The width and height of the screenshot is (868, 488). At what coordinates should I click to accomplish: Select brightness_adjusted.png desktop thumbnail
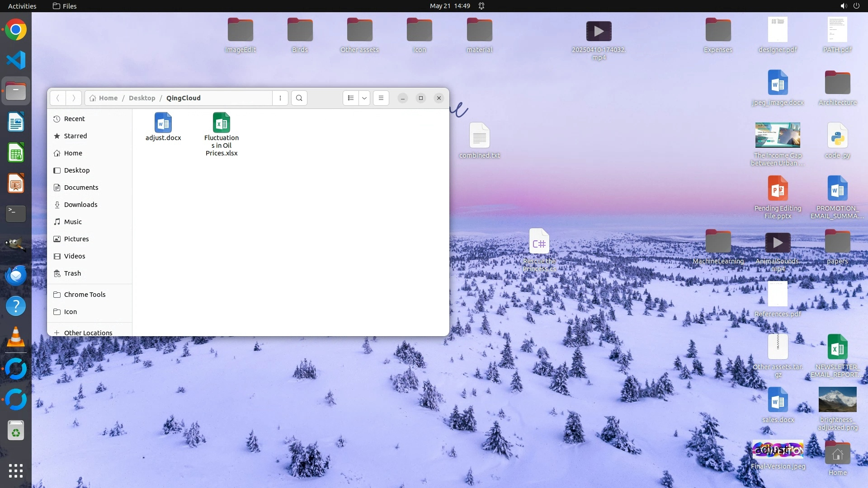pyautogui.click(x=837, y=399)
